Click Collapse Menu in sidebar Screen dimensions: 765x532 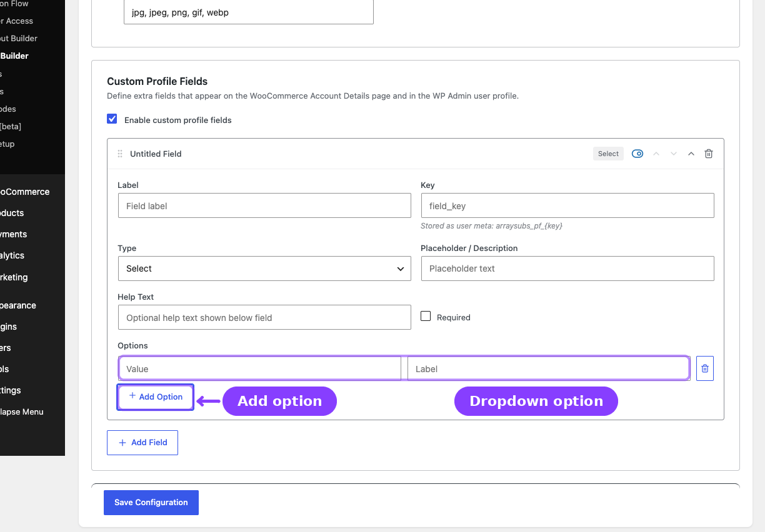click(22, 411)
